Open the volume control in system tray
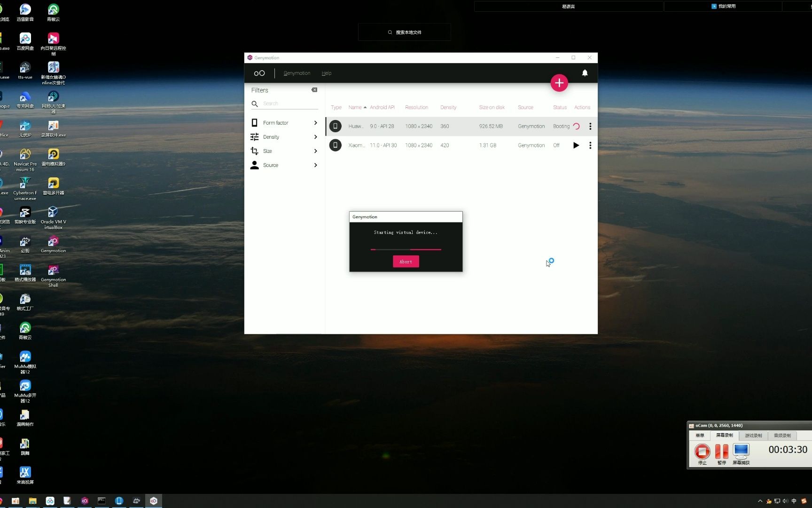This screenshot has height=508, width=812. (x=786, y=501)
